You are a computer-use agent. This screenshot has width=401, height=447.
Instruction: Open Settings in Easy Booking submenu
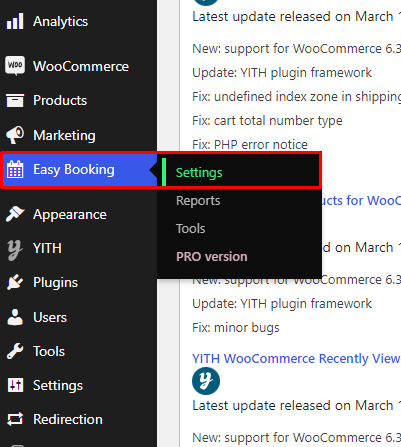click(x=199, y=173)
